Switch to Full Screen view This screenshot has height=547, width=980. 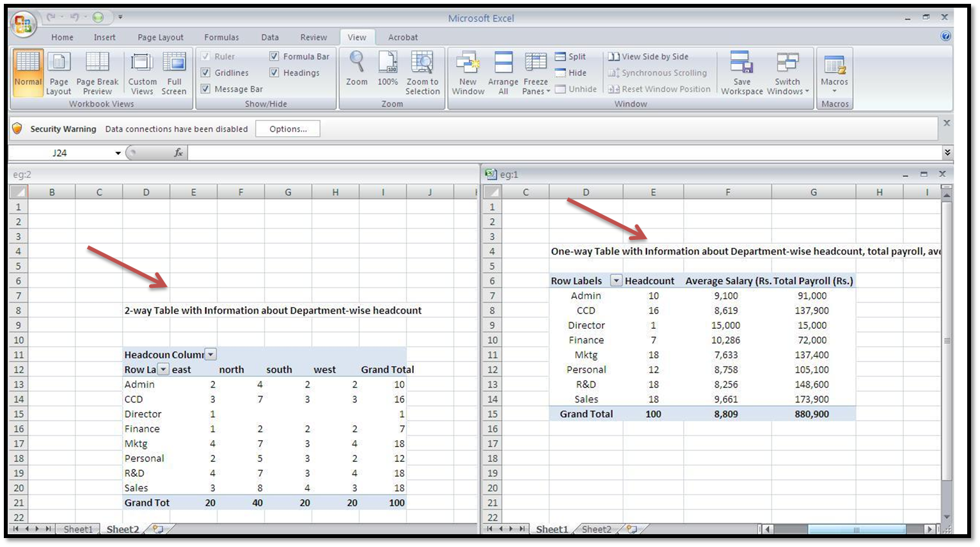[174, 73]
